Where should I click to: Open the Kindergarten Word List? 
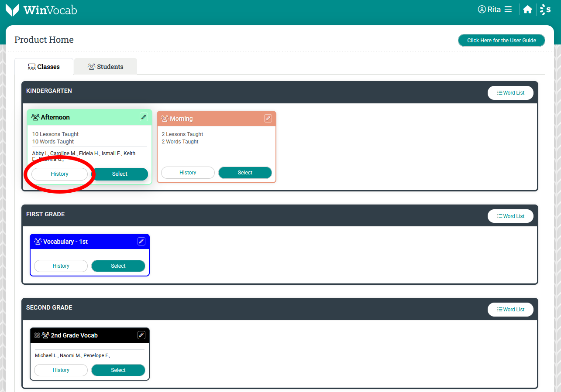tap(510, 93)
